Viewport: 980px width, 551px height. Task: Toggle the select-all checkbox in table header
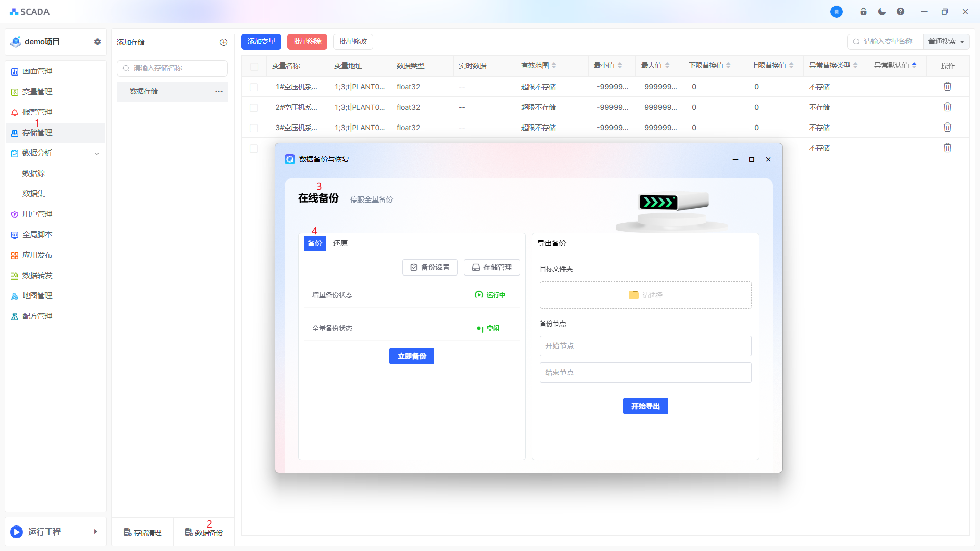254,67
